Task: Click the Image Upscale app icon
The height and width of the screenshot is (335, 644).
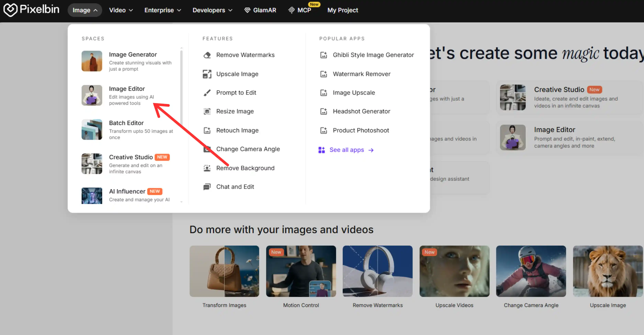Action: [x=324, y=93]
